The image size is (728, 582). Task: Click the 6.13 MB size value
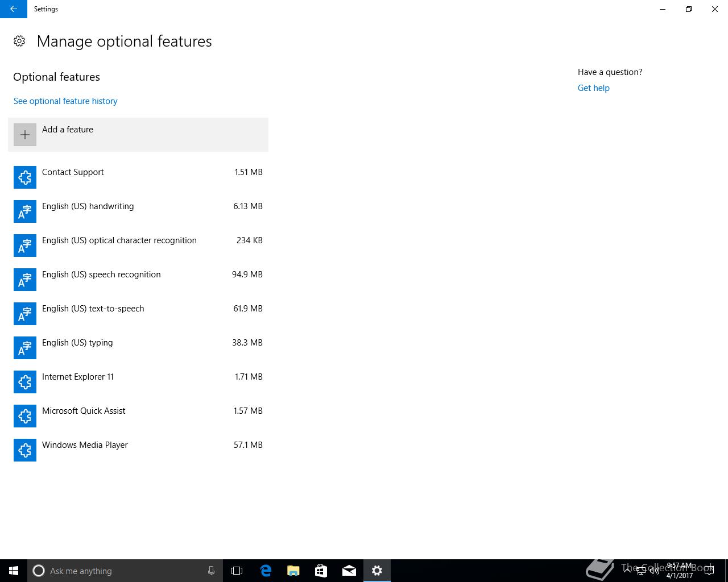248,206
